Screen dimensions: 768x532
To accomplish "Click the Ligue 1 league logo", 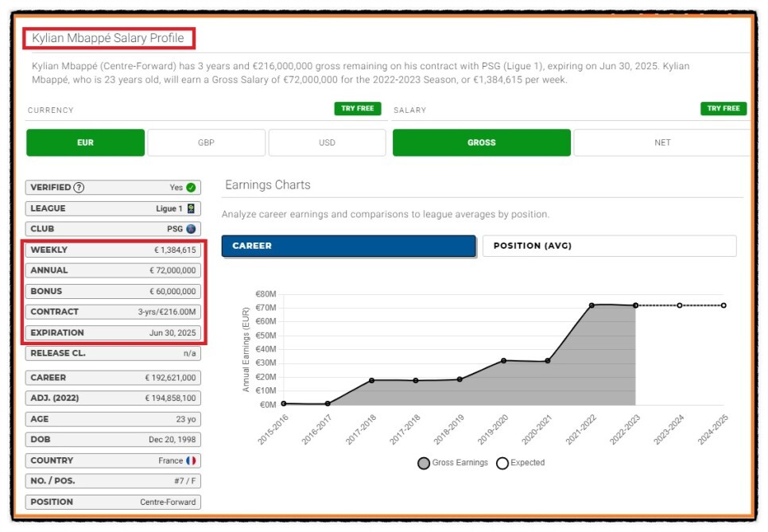I will coord(191,208).
